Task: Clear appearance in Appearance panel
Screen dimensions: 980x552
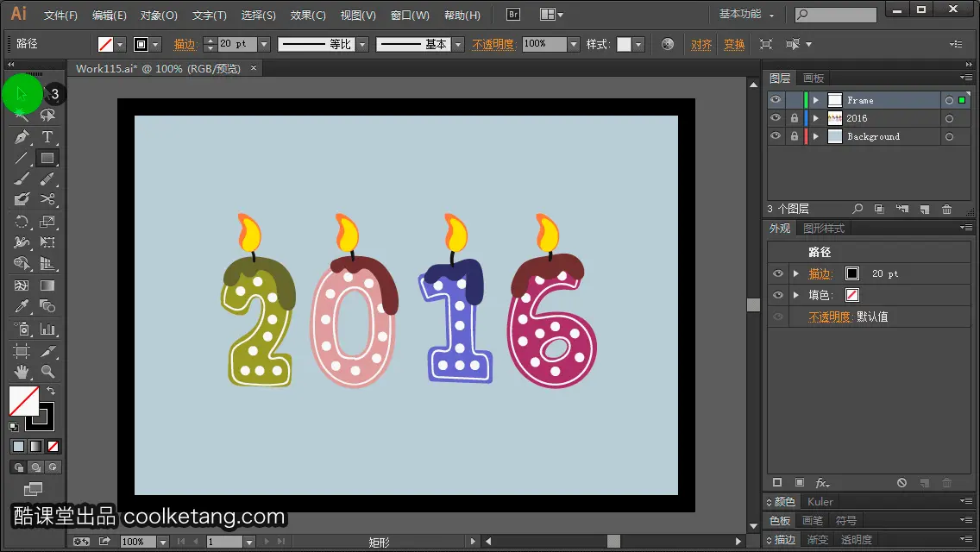Action: [901, 483]
